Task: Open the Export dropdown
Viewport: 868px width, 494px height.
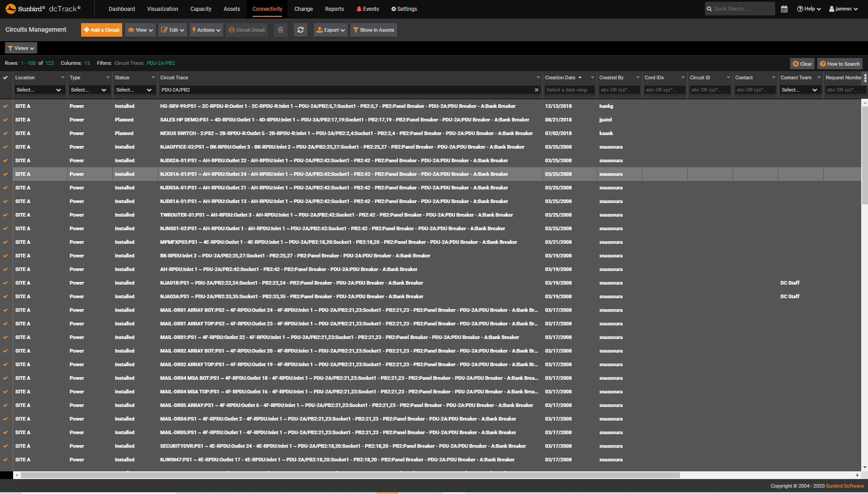Action: [x=331, y=29]
